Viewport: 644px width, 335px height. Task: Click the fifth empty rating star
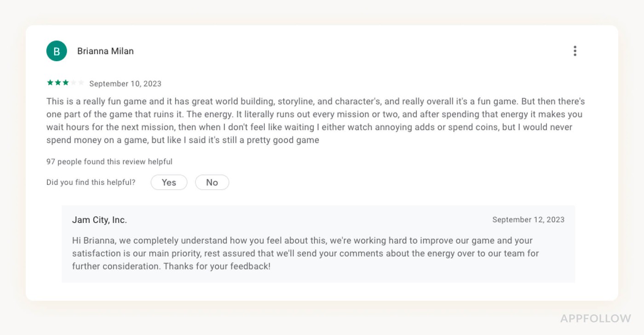point(81,83)
